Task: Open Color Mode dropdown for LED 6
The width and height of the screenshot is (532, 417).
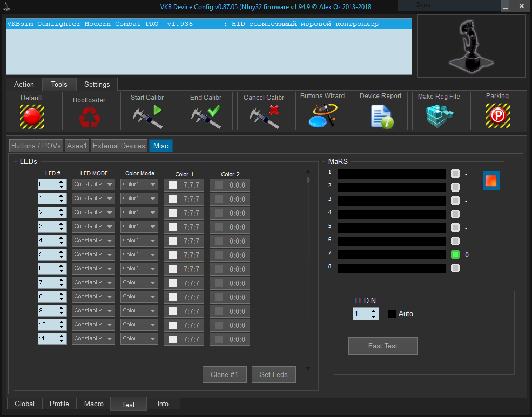Action: [139, 269]
